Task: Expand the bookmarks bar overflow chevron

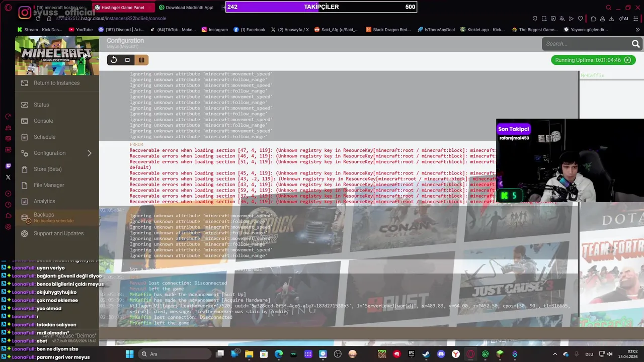Action: pyautogui.click(x=637, y=30)
